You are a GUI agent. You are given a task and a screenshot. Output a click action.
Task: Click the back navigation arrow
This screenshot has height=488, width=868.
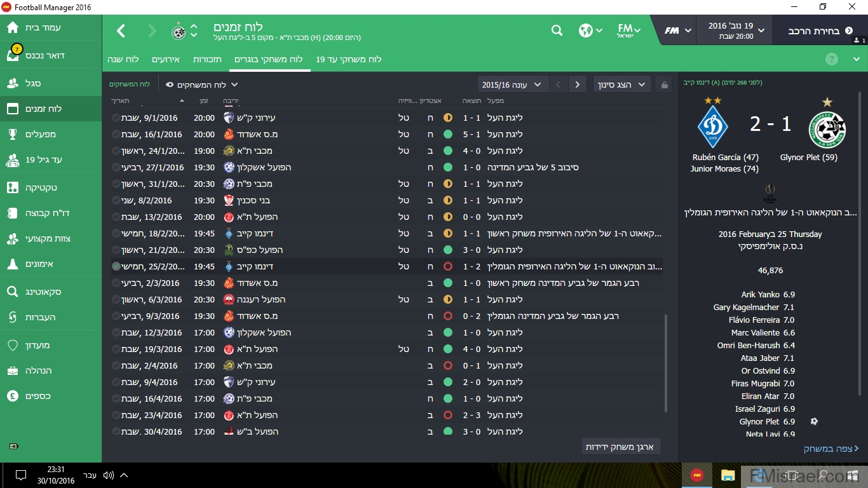pos(121,30)
